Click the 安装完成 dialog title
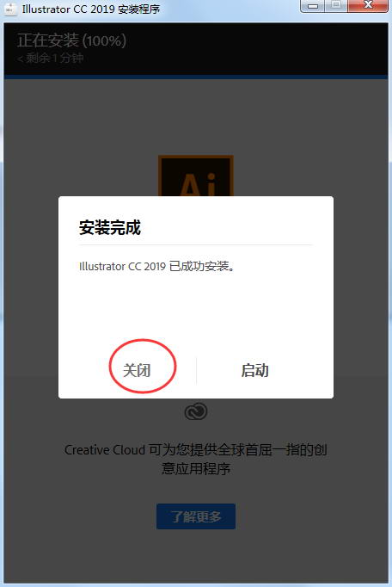392x587 pixels. (x=109, y=227)
